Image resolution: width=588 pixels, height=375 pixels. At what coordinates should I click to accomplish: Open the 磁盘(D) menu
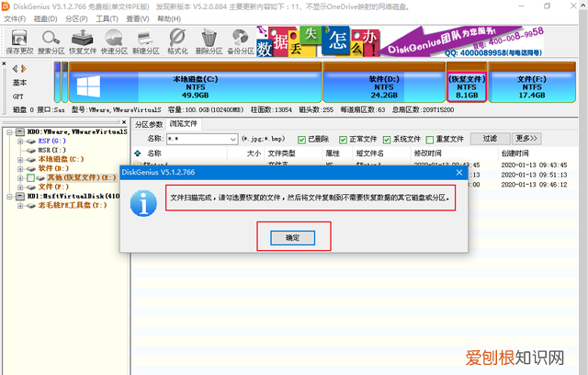tap(45, 18)
